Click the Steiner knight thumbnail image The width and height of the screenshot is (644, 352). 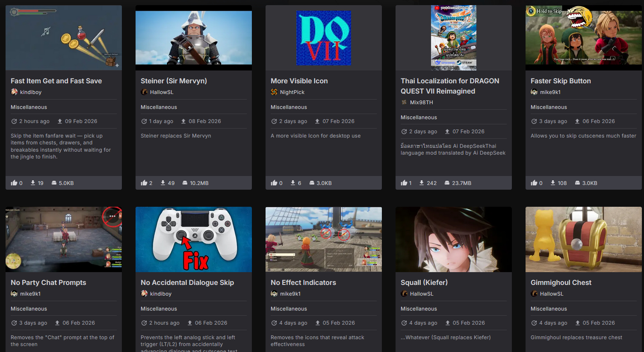click(x=194, y=38)
